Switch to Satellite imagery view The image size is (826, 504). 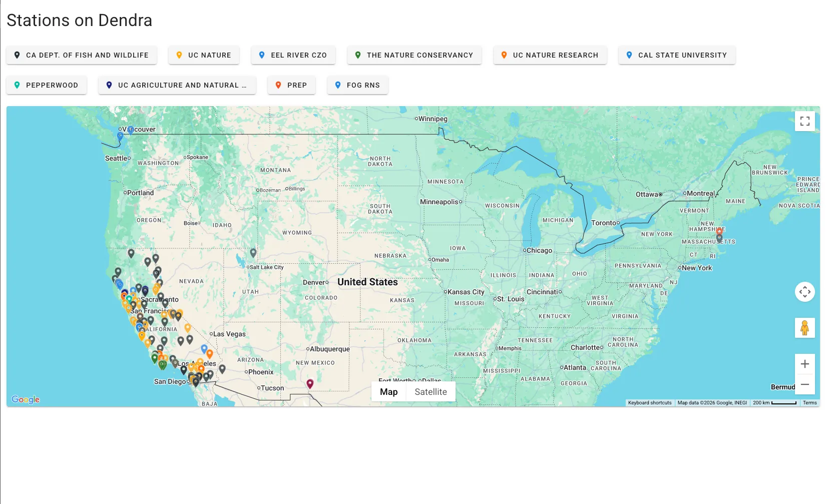pyautogui.click(x=431, y=392)
